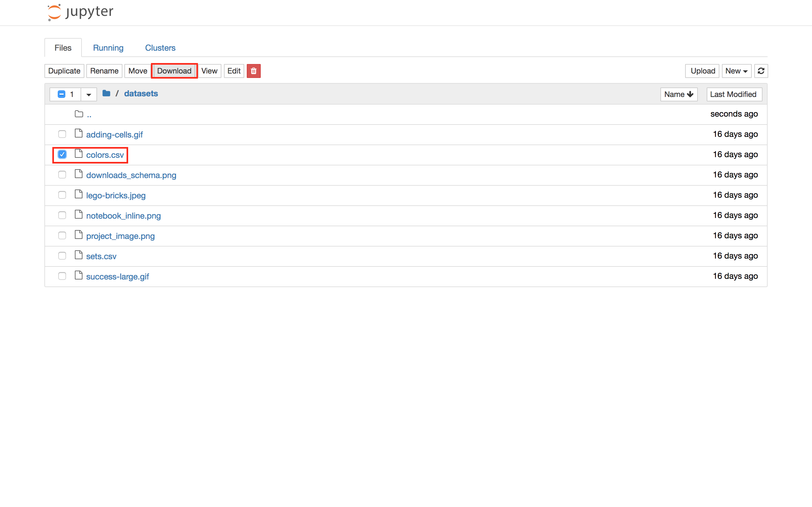This screenshot has width=812, height=507.
Task: Click the select-all minus checkbox icon
Action: pos(62,94)
